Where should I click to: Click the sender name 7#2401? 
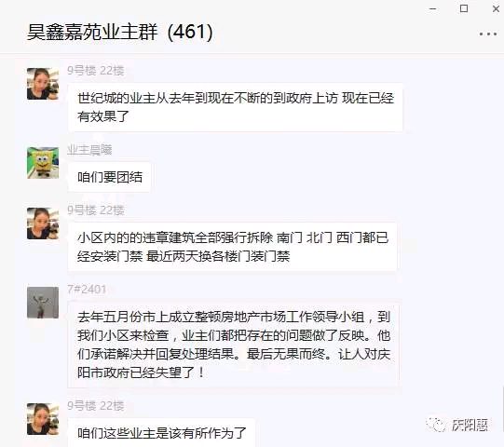tap(87, 290)
